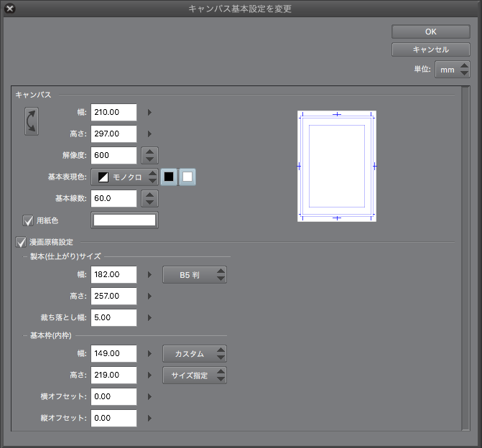Select the white drawing color swatch
Image resolution: width=482 pixels, height=448 pixels.
187,177
